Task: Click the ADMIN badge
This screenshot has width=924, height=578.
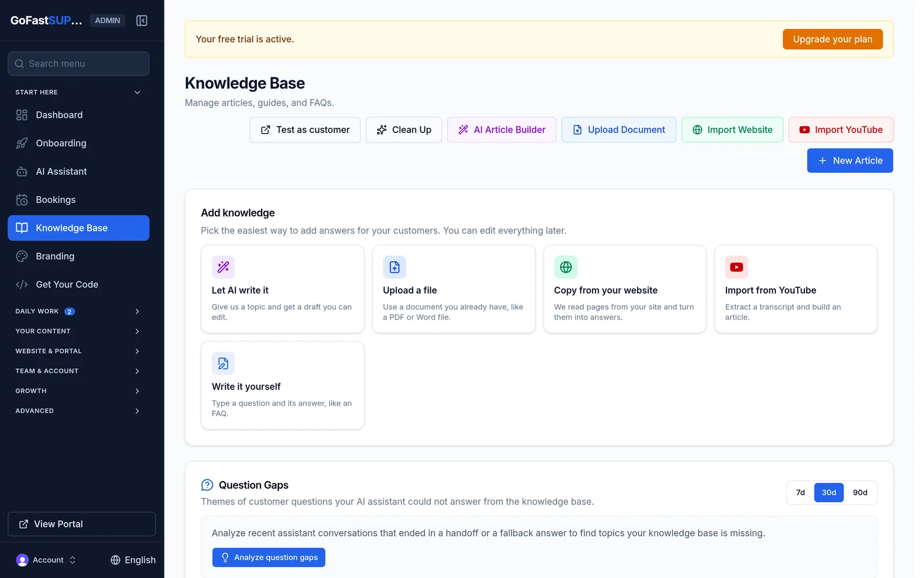Action: pos(107,20)
